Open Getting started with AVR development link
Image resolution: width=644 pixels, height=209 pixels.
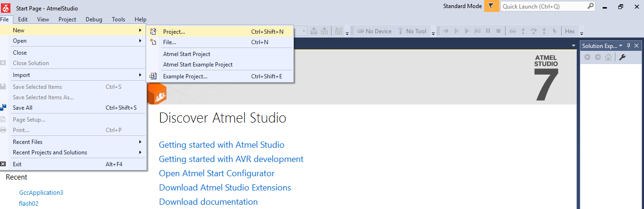coord(231,159)
